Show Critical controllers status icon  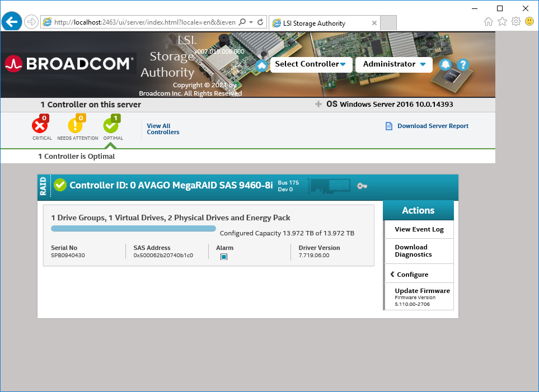coord(40,124)
